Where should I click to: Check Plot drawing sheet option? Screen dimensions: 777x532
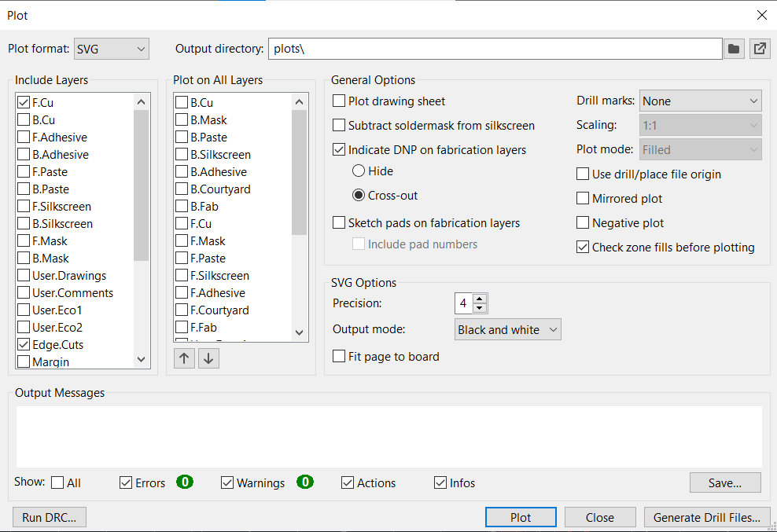pos(339,101)
